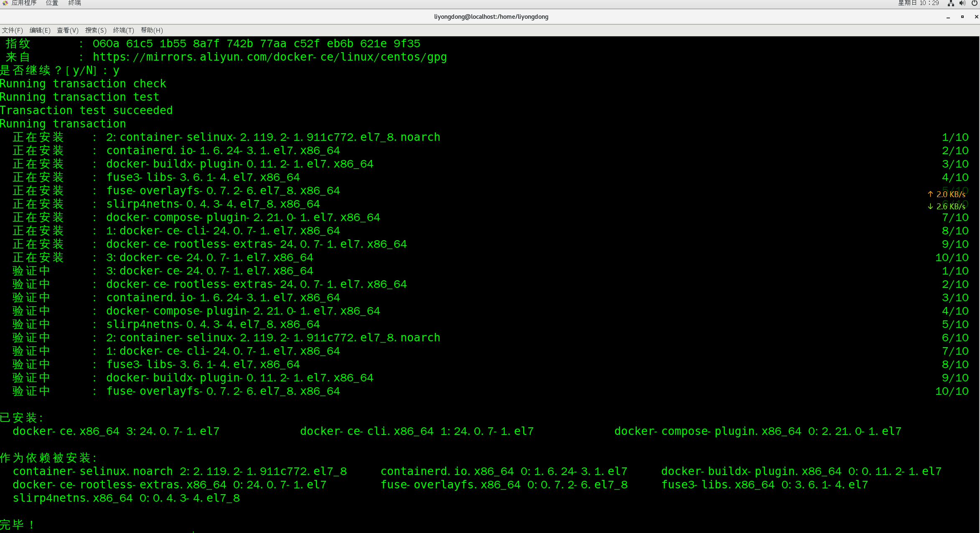Click the 终端 item in top panel
The height and width of the screenshot is (533, 980).
pos(75,3)
